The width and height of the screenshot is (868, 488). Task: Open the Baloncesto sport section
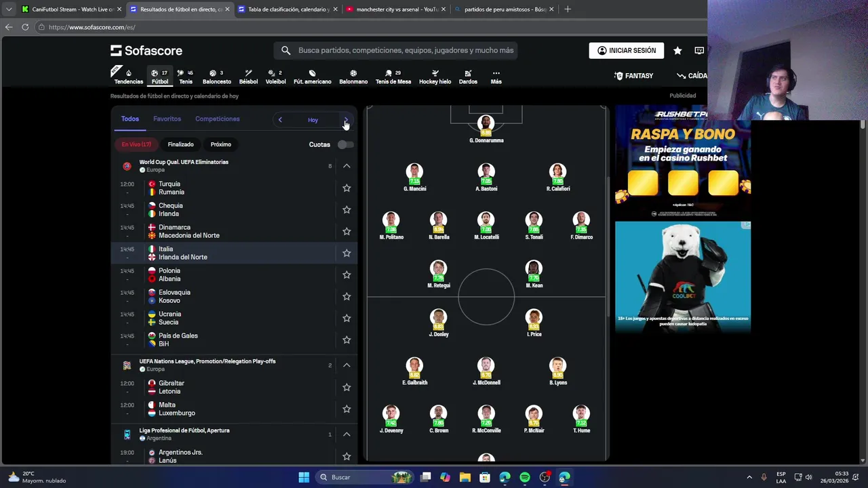click(216, 77)
